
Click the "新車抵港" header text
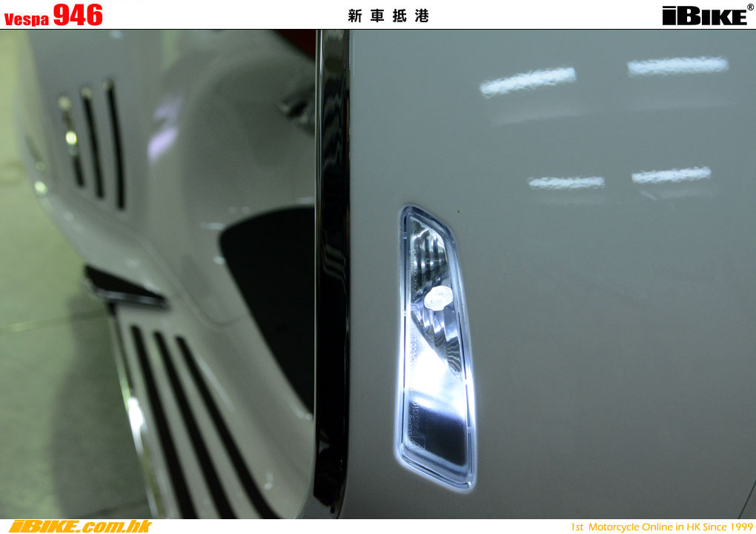(388, 16)
